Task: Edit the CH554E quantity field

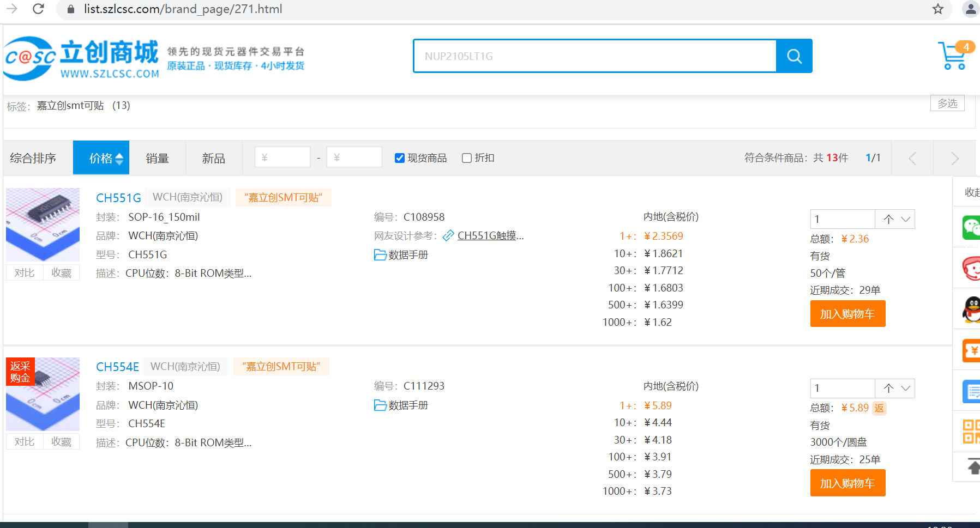Action: coord(843,388)
